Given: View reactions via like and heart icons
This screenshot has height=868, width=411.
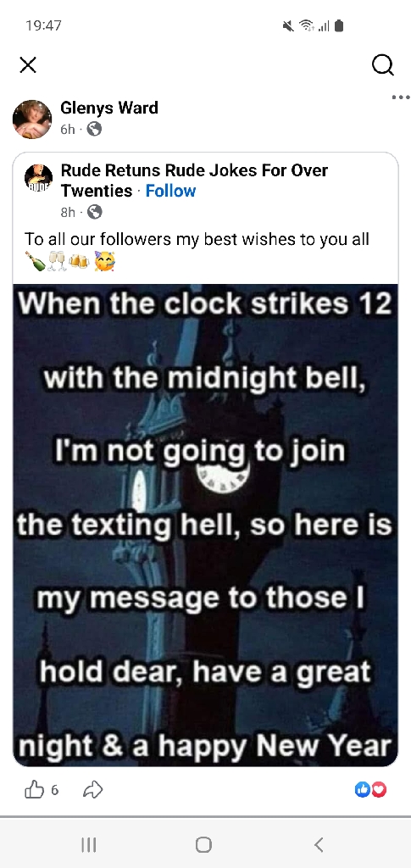Looking at the screenshot, I should tap(370, 790).
